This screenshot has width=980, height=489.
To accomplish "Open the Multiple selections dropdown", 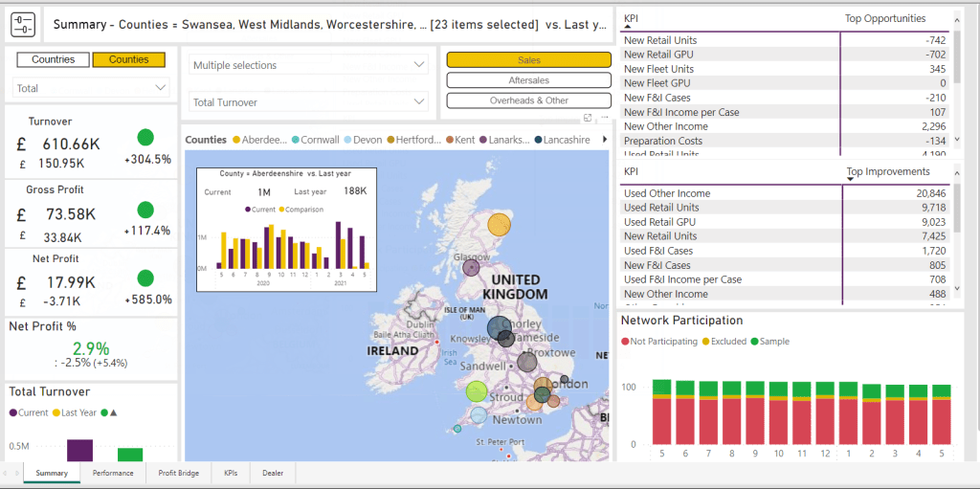I will click(x=309, y=65).
